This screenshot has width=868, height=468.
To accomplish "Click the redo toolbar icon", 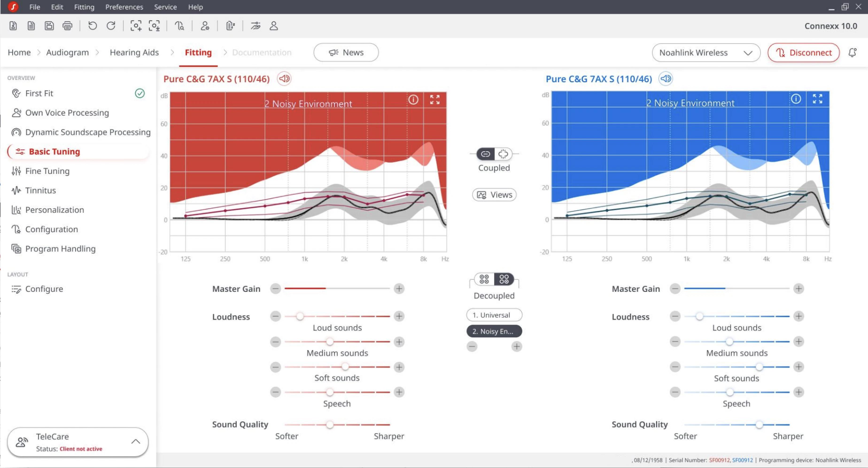I will (111, 26).
